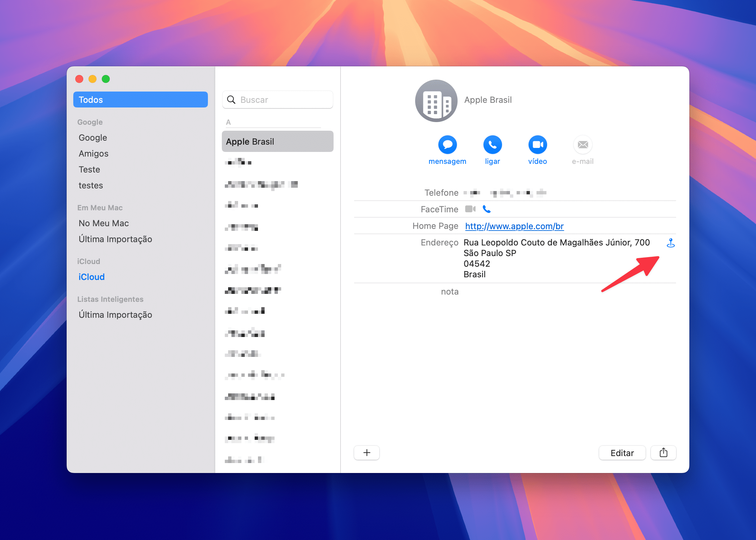Click the share contact icon button
This screenshot has height=540, width=756.
click(x=663, y=452)
